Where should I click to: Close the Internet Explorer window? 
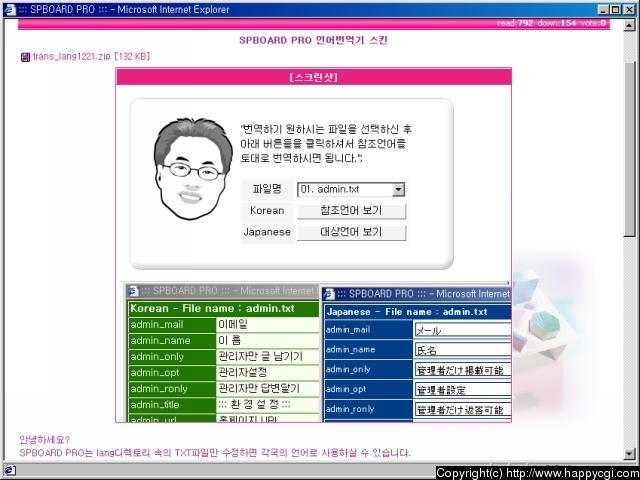[x=629, y=9]
